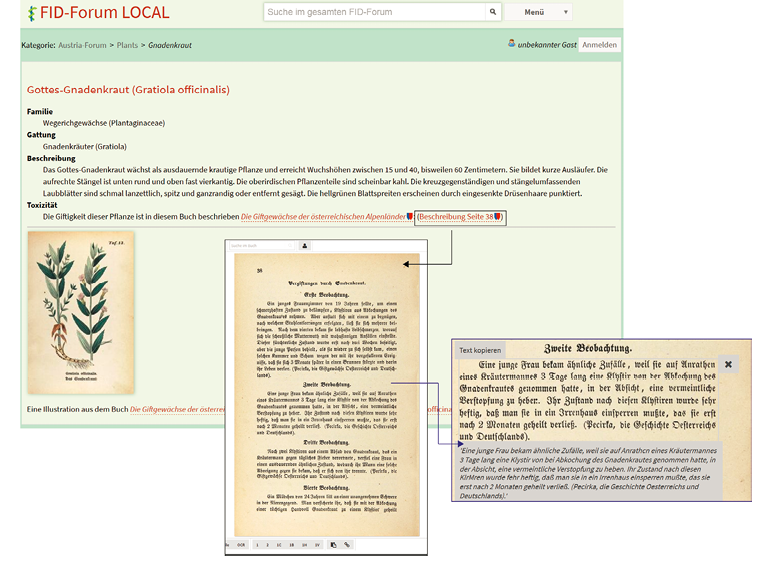Focus the 'Suche im gesamten FID-Forum' search field
The width and height of the screenshot is (762, 562).
point(375,12)
